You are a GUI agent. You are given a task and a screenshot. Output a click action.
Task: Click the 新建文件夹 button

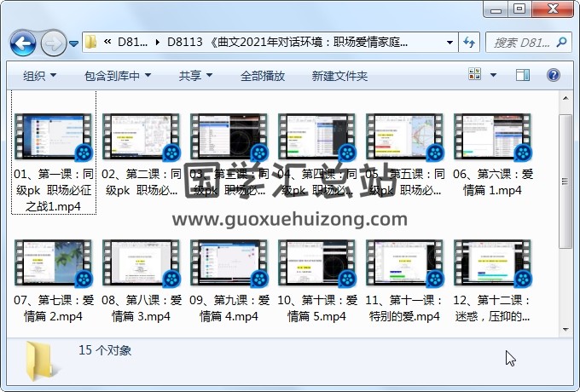[x=339, y=76]
